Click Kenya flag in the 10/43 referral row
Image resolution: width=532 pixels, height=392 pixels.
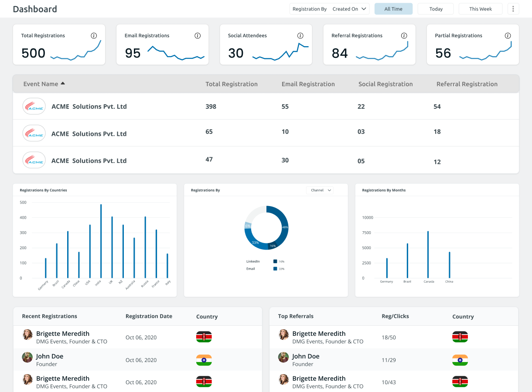tap(460, 382)
